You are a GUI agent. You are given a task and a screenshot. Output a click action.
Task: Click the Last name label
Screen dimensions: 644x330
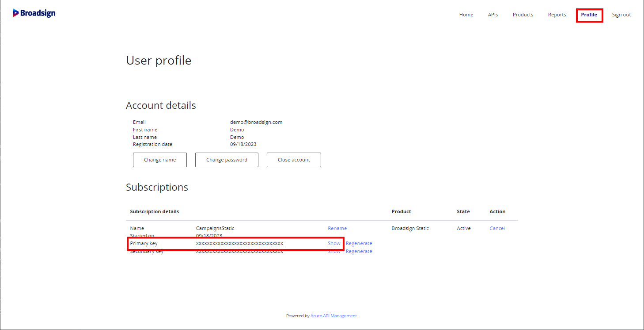tap(145, 137)
